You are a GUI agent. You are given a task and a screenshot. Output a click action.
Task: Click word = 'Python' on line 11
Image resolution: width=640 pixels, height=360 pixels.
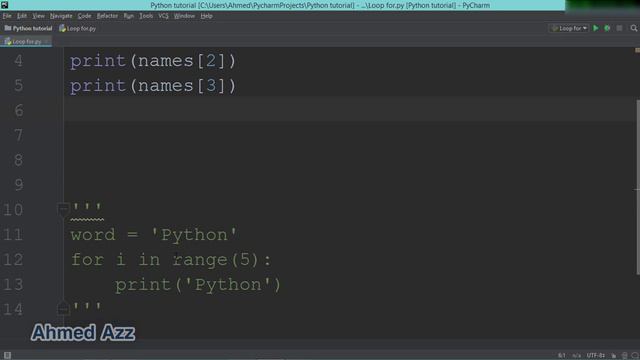(153, 235)
